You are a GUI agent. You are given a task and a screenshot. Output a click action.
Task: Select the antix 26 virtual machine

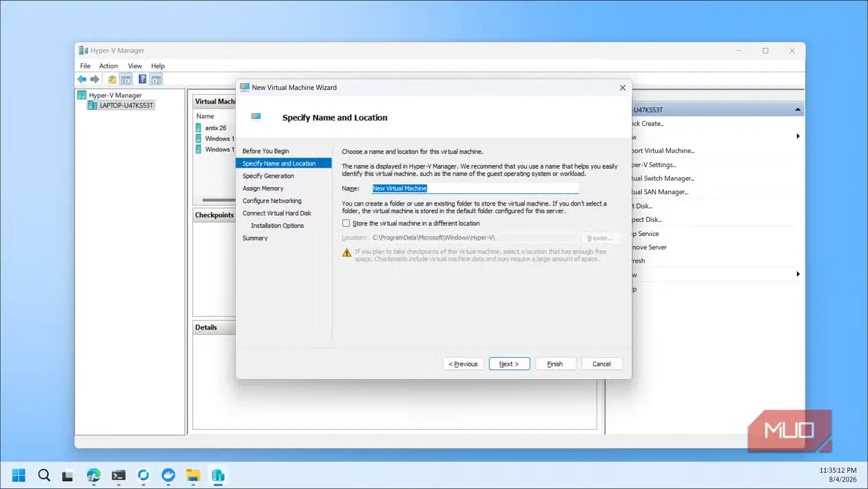click(x=215, y=128)
